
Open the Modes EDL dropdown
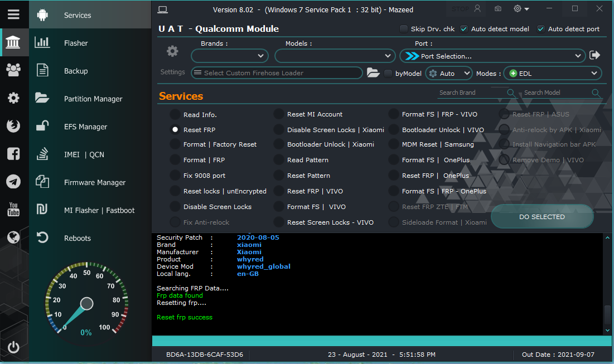(x=553, y=73)
